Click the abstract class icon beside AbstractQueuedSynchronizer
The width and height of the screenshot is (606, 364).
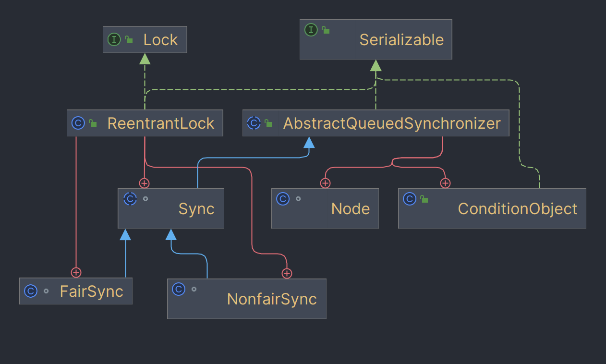tap(254, 123)
